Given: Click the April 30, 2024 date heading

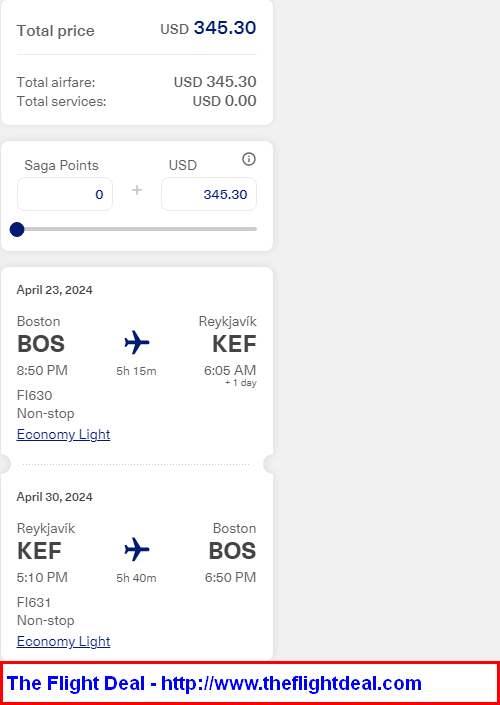Looking at the screenshot, I should (x=54, y=497).
